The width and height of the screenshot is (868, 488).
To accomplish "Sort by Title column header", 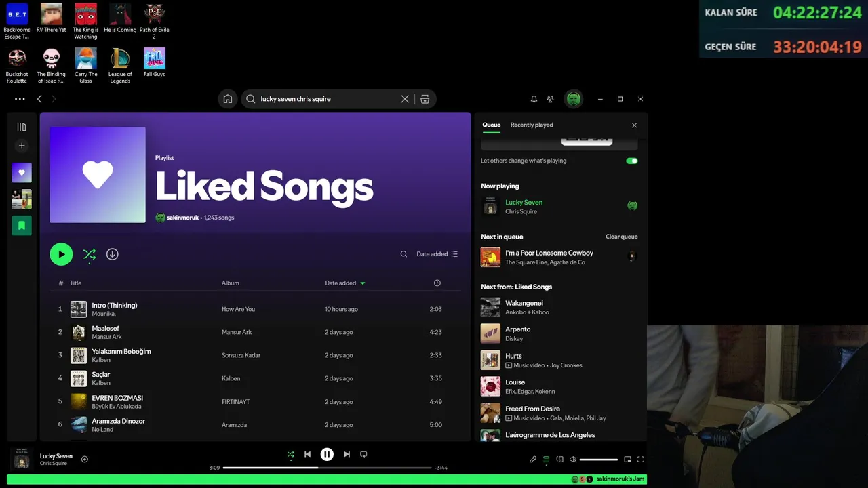I will (x=75, y=283).
